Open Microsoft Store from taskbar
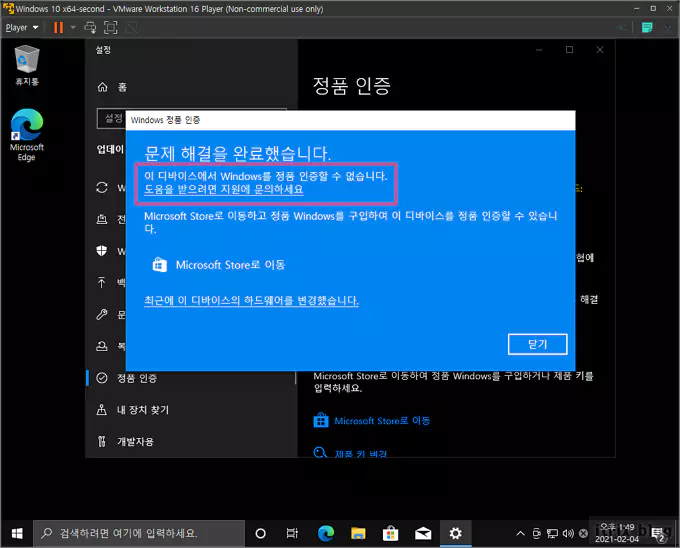 [x=390, y=533]
